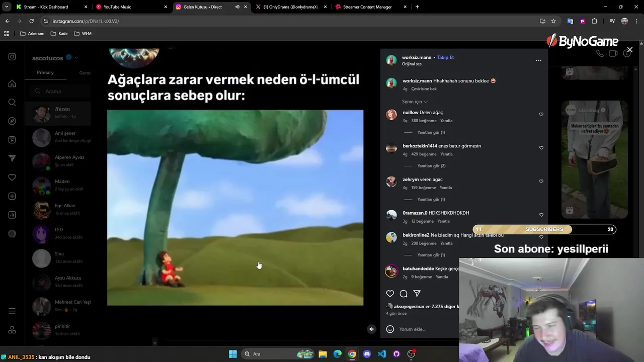Open worksiz.mann profile from post header
Viewport: 644px width, 362px height.
pyautogui.click(x=417, y=57)
